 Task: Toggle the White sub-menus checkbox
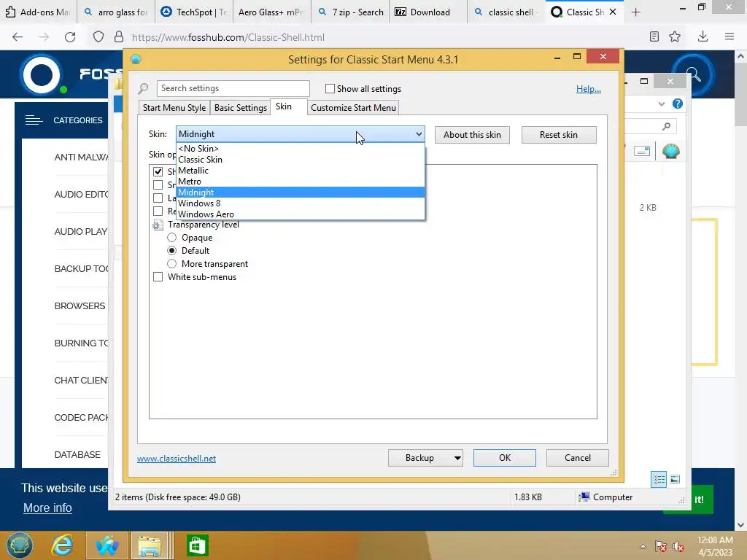pyautogui.click(x=158, y=276)
